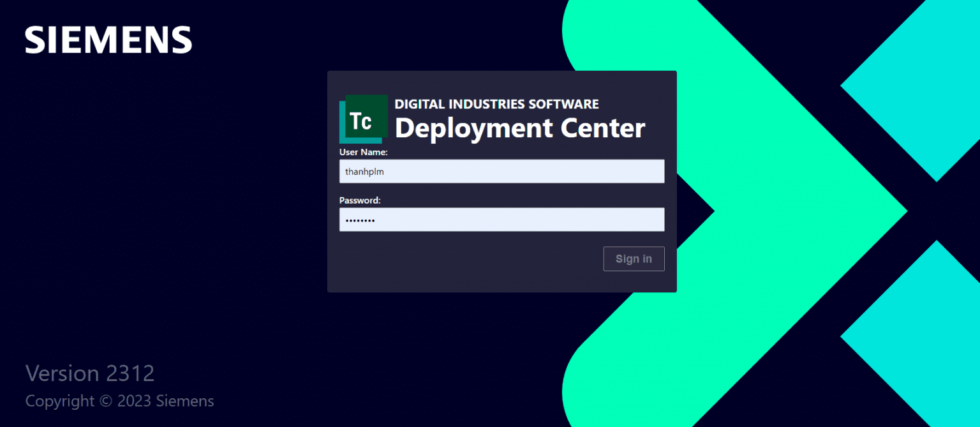The width and height of the screenshot is (980, 427).
Task: Click the Password field label
Action: coord(359,200)
